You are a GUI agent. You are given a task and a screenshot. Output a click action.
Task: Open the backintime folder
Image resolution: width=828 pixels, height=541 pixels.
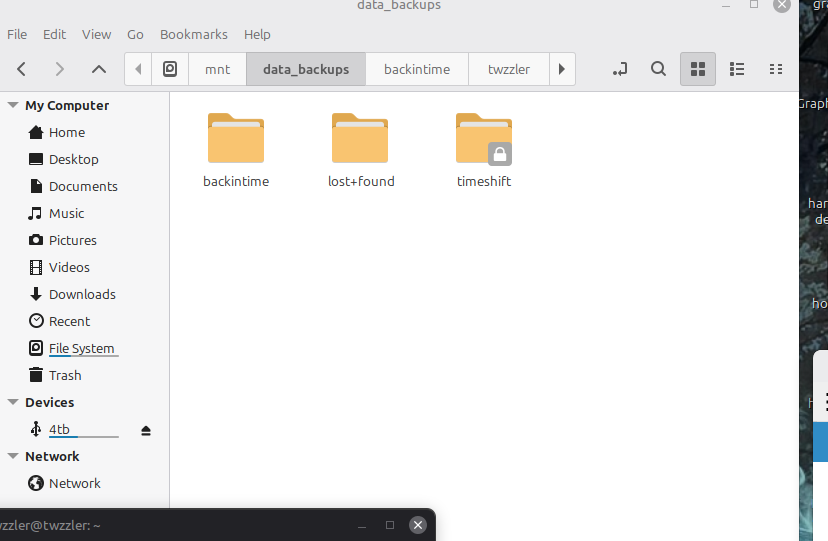(x=236, y=140)
